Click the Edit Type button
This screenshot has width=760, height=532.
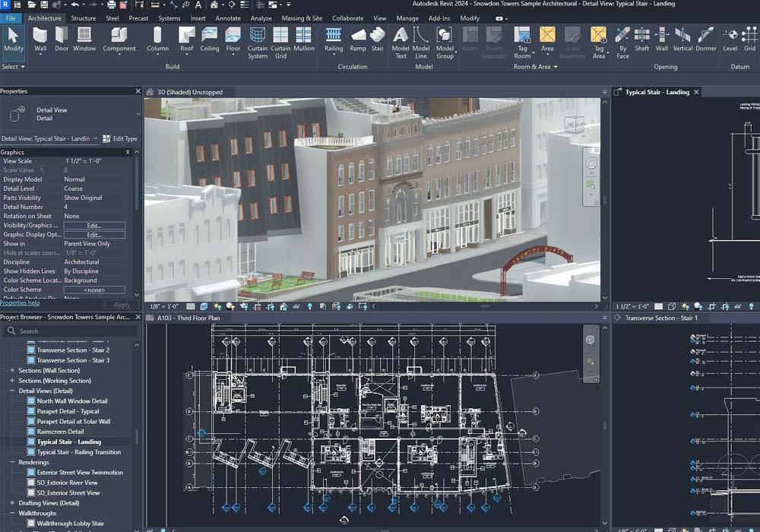[x=120, y=138]
